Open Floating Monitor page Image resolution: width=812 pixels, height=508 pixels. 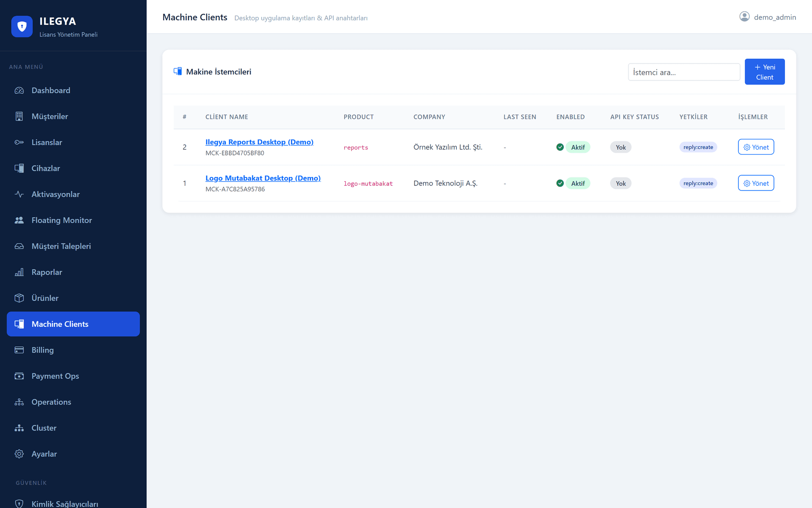coord(73,220)
